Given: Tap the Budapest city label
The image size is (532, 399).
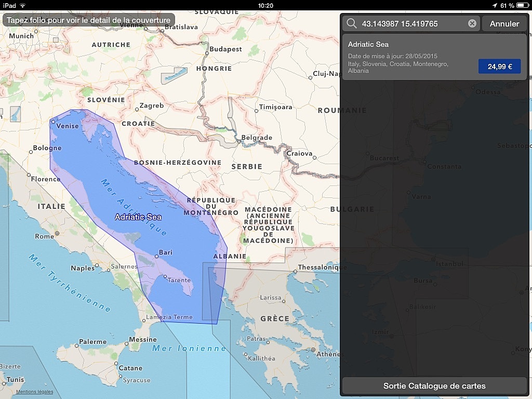Looking at the screenshot, I should point(225,49).
